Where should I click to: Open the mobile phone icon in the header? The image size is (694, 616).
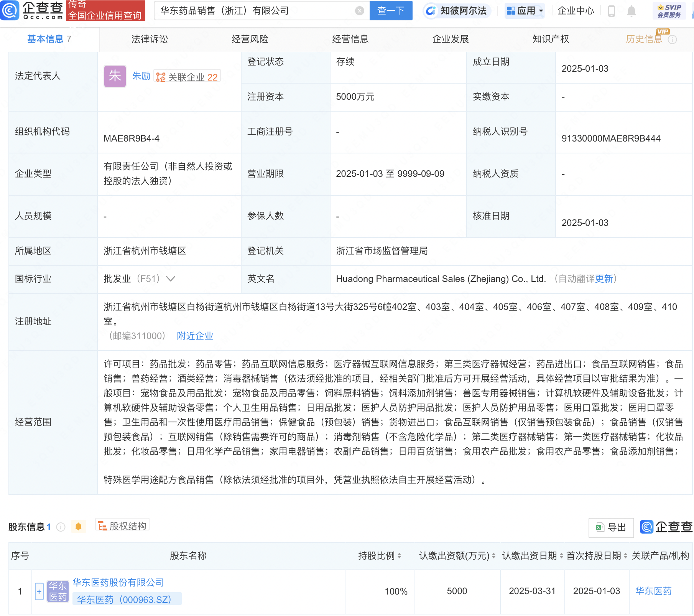click(x=612, y=11)
